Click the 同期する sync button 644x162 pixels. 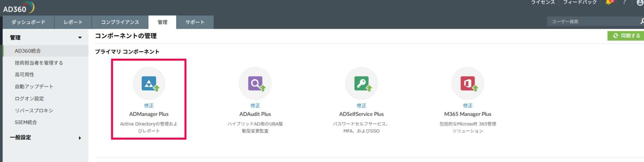pos(626,36)
